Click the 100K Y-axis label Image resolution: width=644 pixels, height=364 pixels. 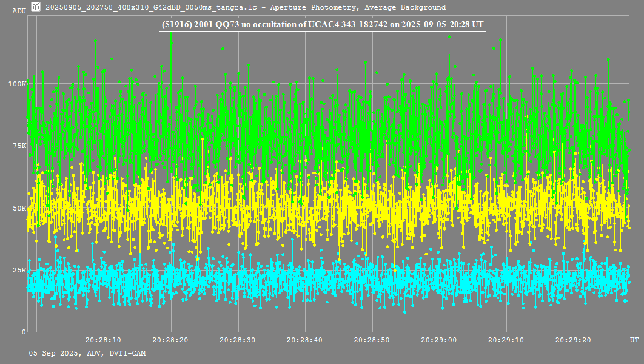point(16,83)
